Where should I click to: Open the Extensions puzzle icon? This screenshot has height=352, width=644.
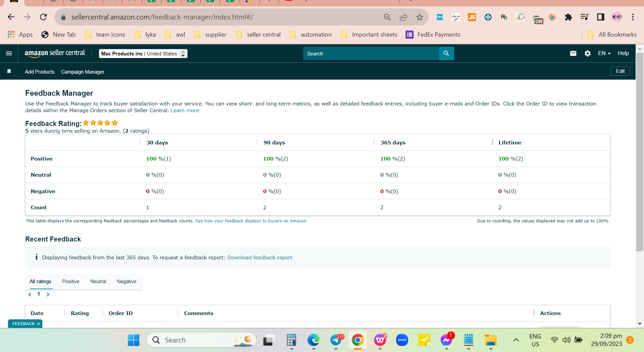tap(568, 17)
